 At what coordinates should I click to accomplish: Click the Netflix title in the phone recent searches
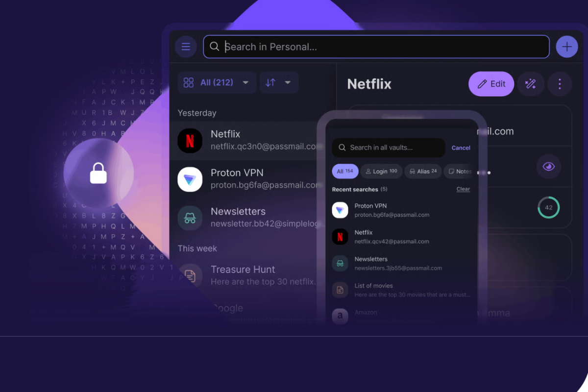(364, 232)
